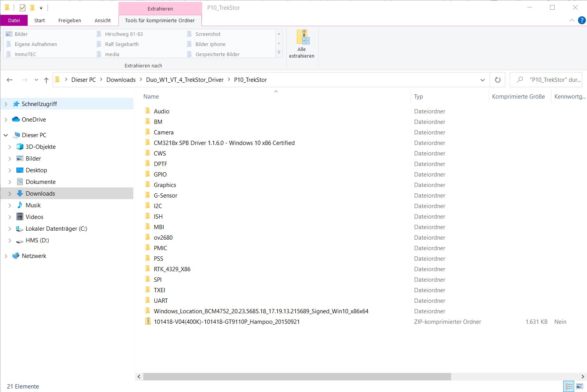The width and height of the screenshot is (587, 392).
Task: Go back with the left arrow
Action: [x=10, y=80]
